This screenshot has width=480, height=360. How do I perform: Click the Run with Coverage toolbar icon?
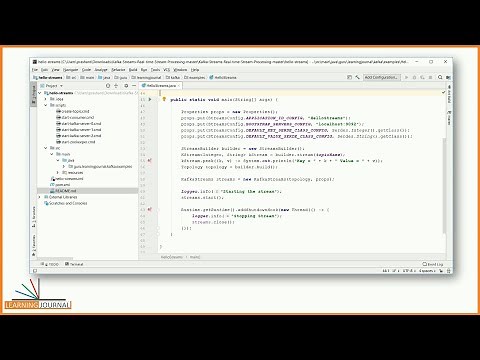point(422,77)
